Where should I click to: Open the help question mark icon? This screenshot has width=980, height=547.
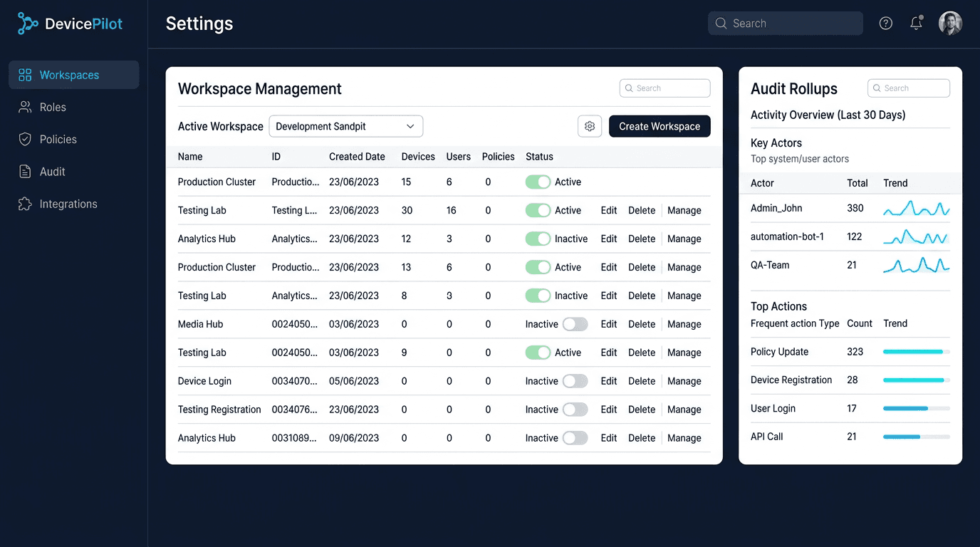click(885, 23)
